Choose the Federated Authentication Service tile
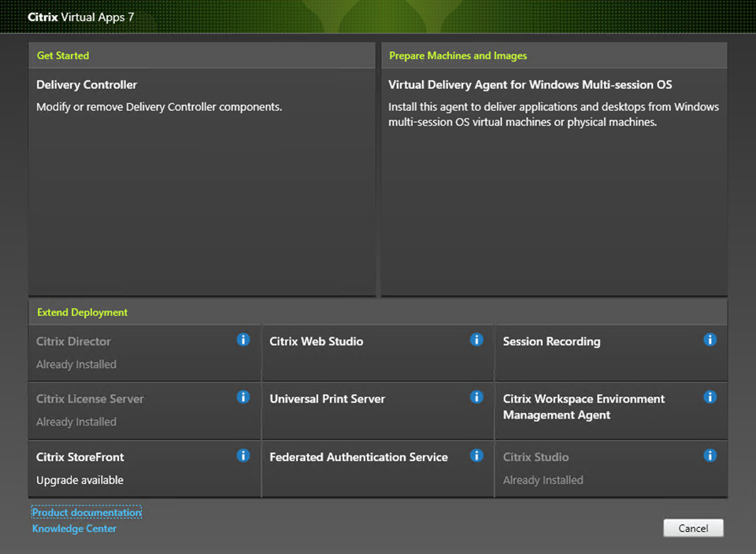This screenshot has width=756, height=554. click(x=377, y=469)
